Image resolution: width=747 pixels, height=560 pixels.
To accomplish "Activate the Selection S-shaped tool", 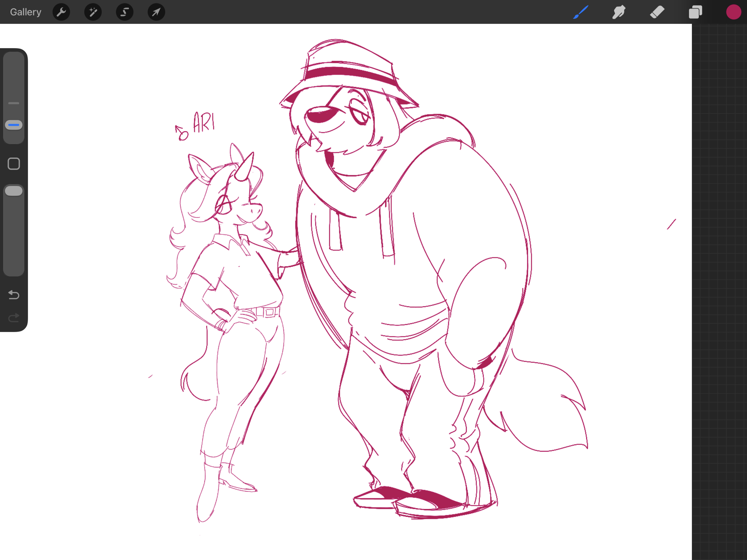I will (124, 12).
